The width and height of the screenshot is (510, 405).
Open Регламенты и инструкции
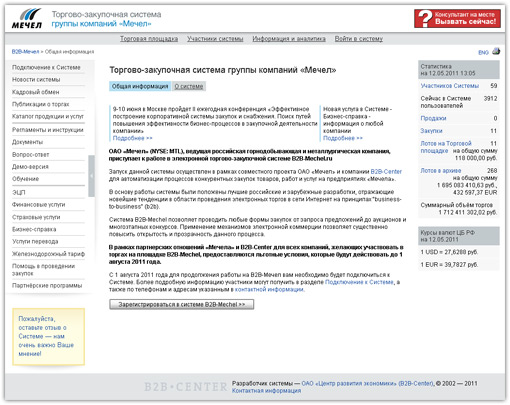click(x=48, y=130)
